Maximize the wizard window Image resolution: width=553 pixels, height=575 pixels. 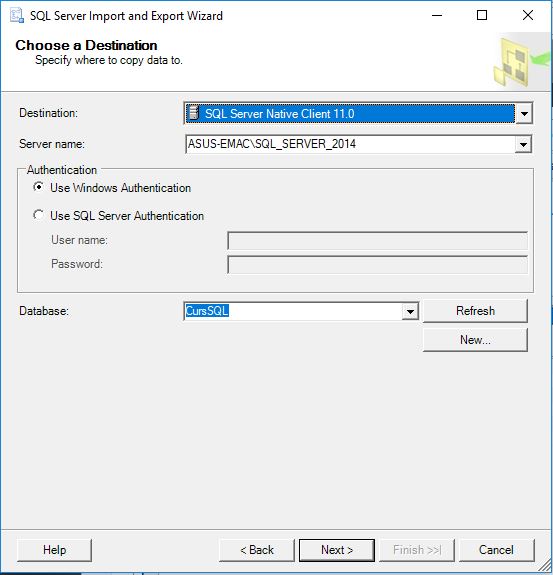[x=482, y=15]
